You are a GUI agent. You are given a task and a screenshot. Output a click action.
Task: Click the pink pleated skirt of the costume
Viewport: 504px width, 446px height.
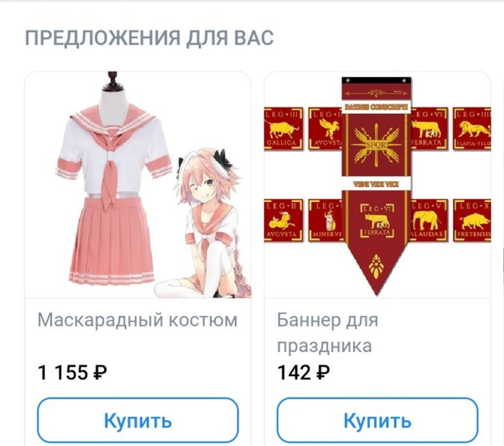tap(112, 242)
